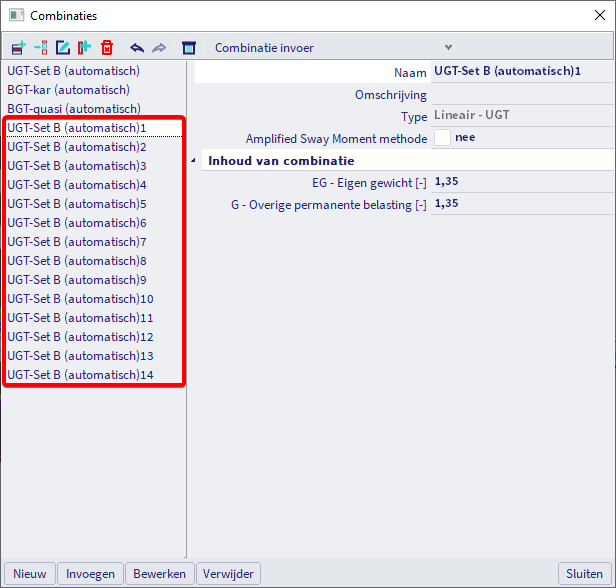This screenshot has width=616, height=588.
Task: Click the Bewerken button
Action: tap(160, 573)
